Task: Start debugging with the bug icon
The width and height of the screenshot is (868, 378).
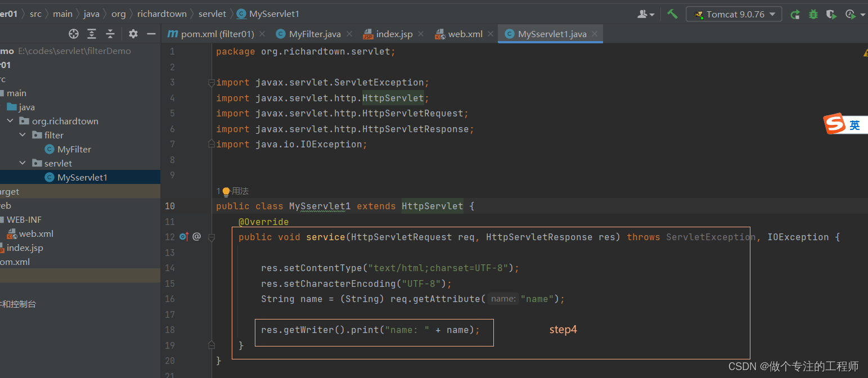Action: [x=813, y=13]
